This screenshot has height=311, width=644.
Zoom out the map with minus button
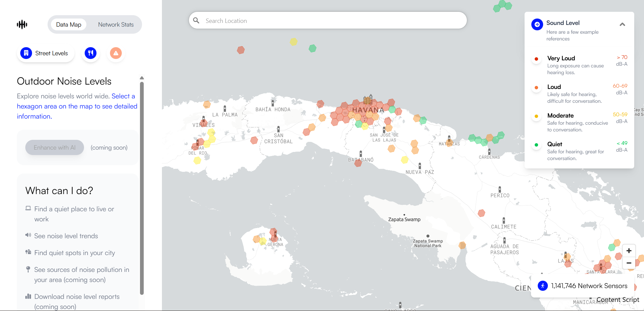[x=629, y=263]
